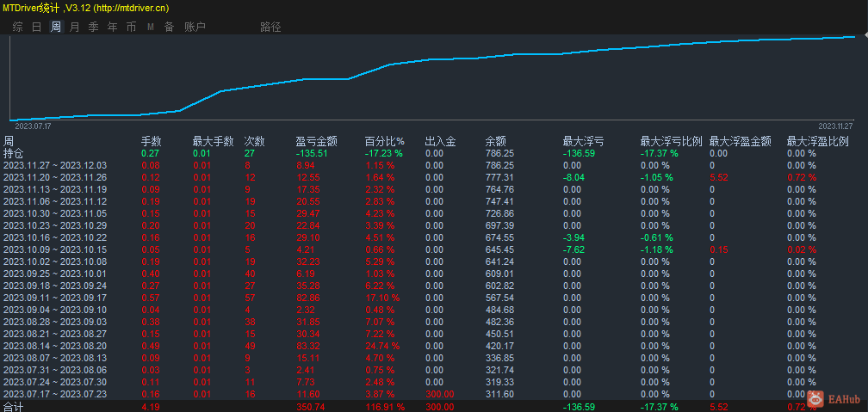Open the 路径 path tab
The image size is (868, 412).
[x=270, y=28]
